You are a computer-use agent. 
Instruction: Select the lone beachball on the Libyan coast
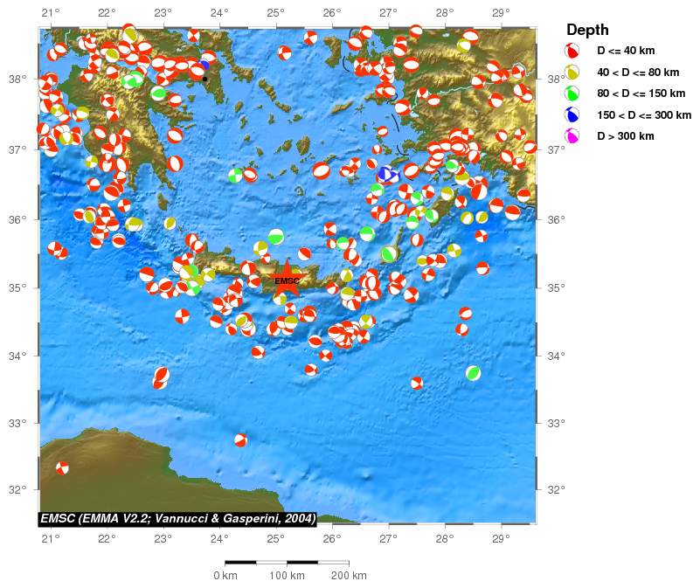[x=62, y=467]
